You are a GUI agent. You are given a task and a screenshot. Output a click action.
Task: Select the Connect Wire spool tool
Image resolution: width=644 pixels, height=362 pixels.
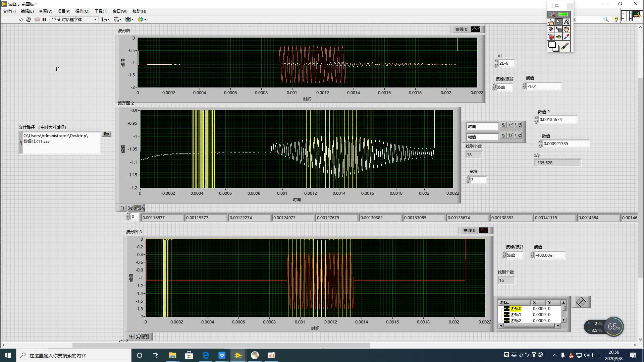point(551,29)
